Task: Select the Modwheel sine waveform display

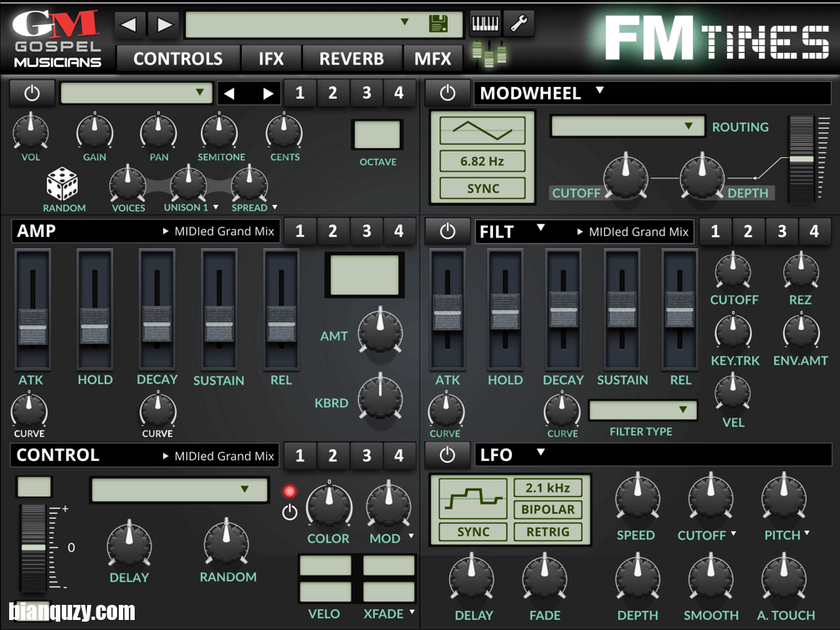Action: 482,131
